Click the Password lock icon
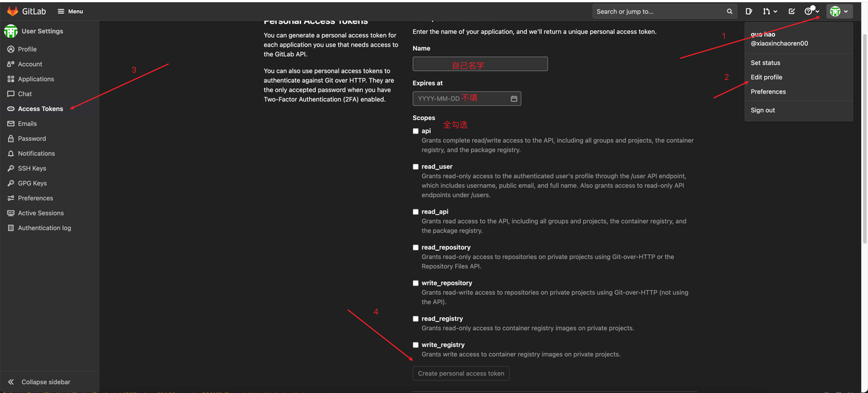868x393 pixels. 11,139
